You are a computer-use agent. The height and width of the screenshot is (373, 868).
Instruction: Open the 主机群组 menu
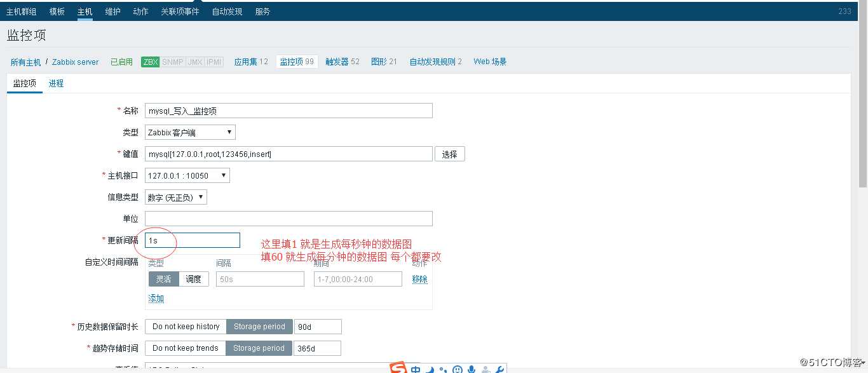(x=21, y=11)
